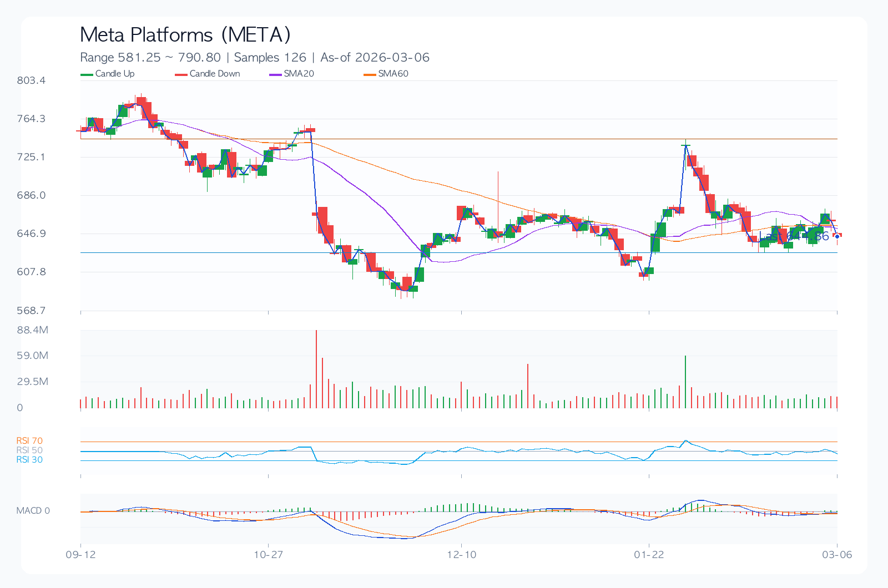
Task: Click the RSI 70 threshold label
Action: [29, 441]
